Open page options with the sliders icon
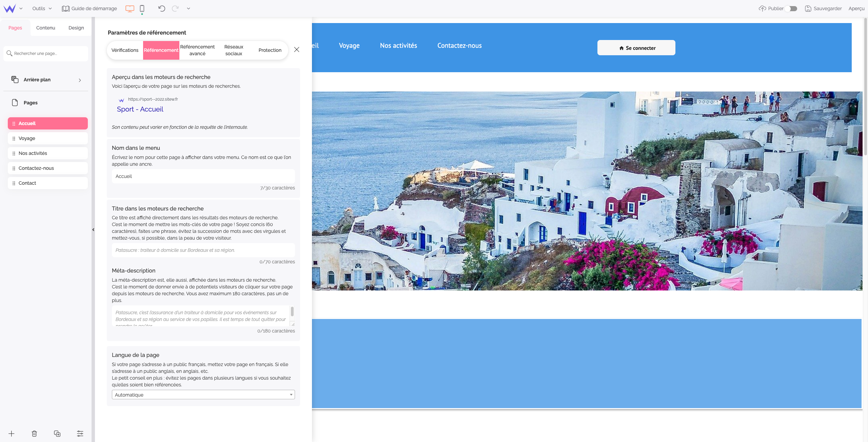The width and height of the screenshot is (868, 442). pyautogui.click(x=80, y=434)
